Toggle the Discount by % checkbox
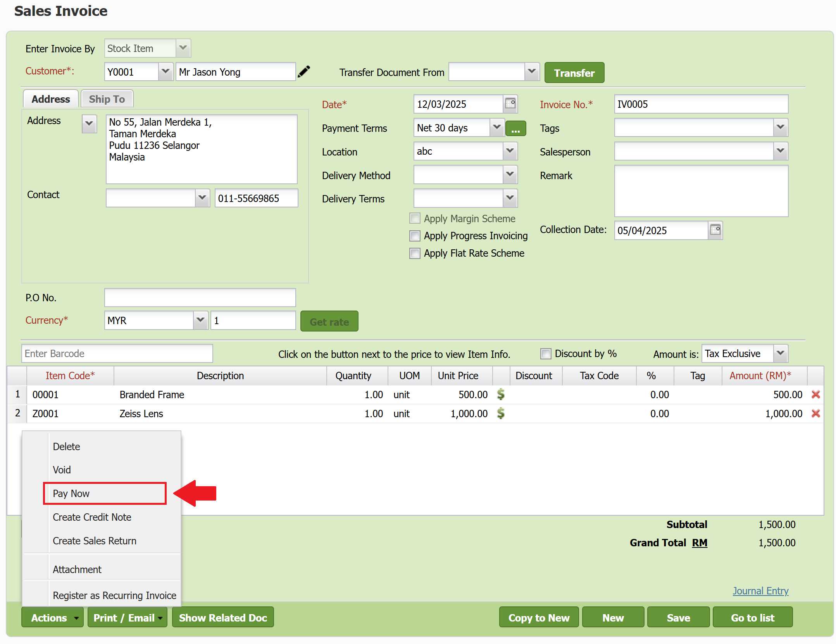Viewport: 836px width, 644px height. tap(546, 354)
